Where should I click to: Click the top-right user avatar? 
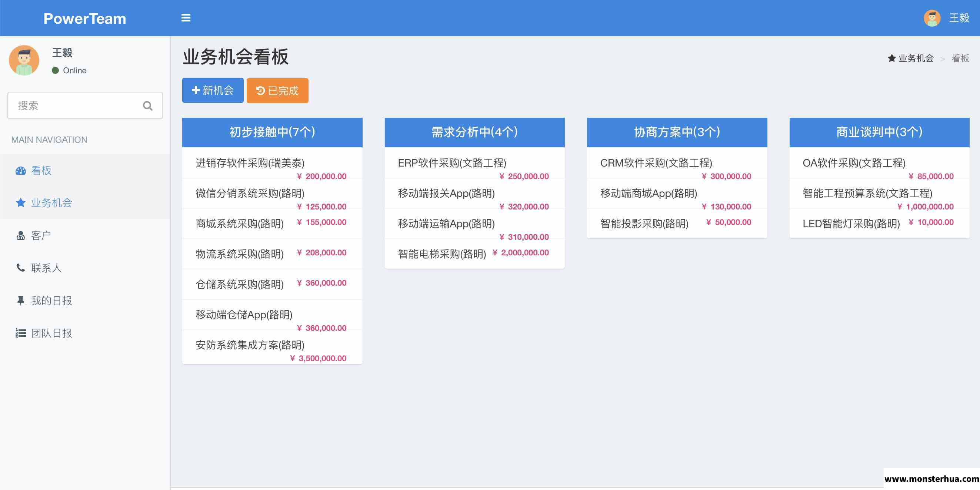932,18
